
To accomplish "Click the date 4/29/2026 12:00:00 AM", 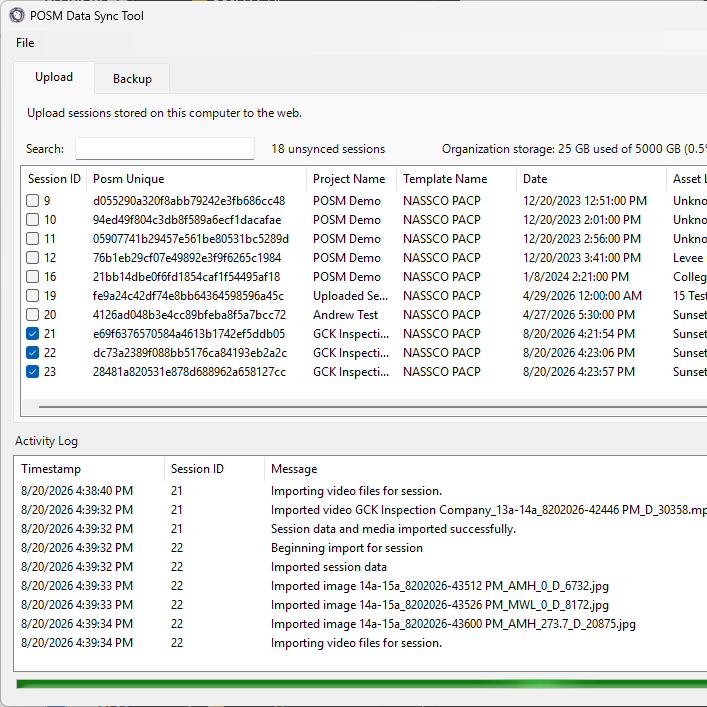I will [582, 296].
